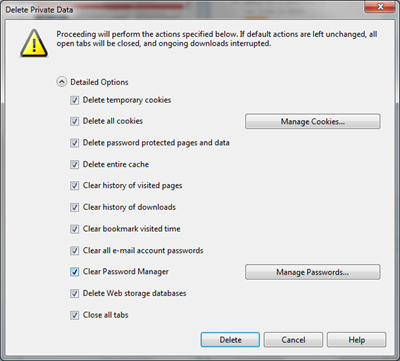Disable Delete entire cache option
The image size is (400, 361).
click(x=74, y=165)
